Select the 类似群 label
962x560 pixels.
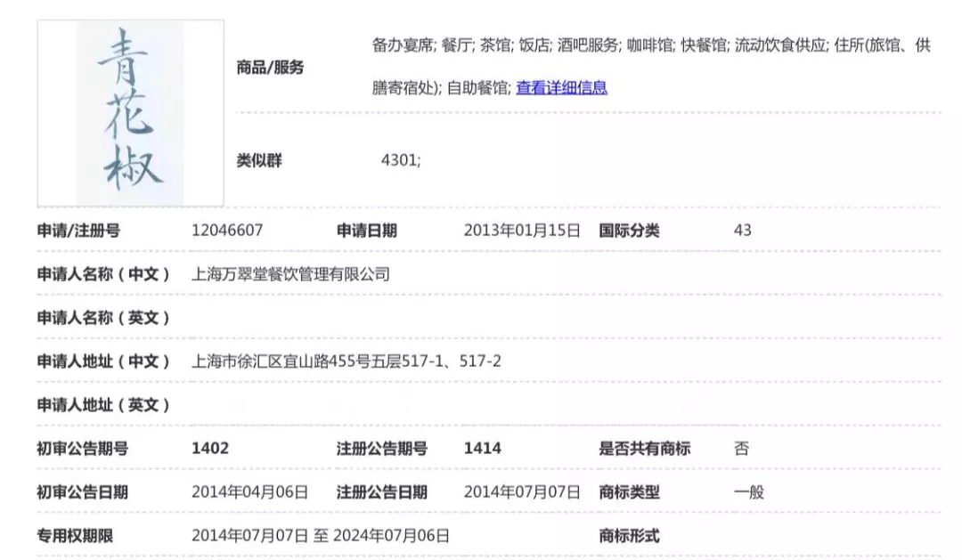tap(259, 161)
